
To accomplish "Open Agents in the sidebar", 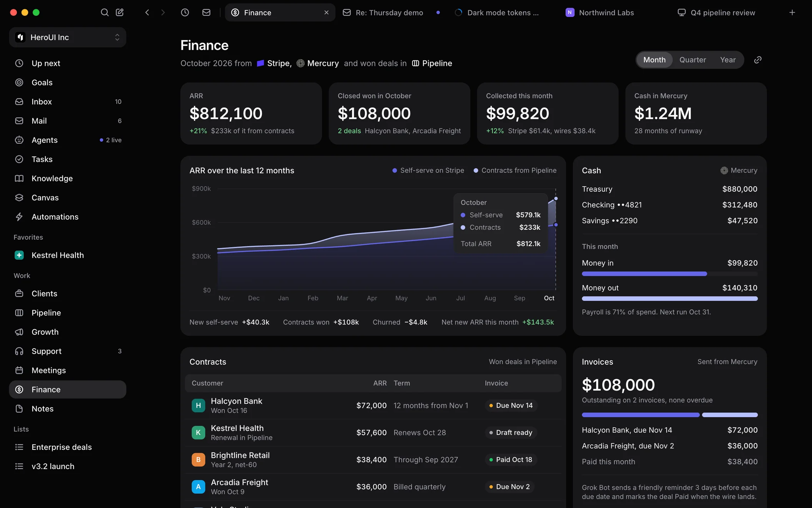I will (x=68, y=140).
